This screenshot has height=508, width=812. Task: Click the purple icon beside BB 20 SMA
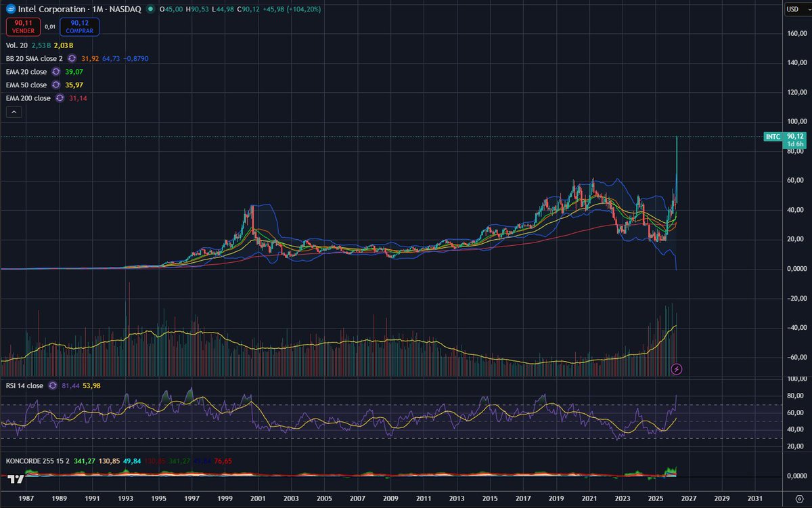pos(72,59)
